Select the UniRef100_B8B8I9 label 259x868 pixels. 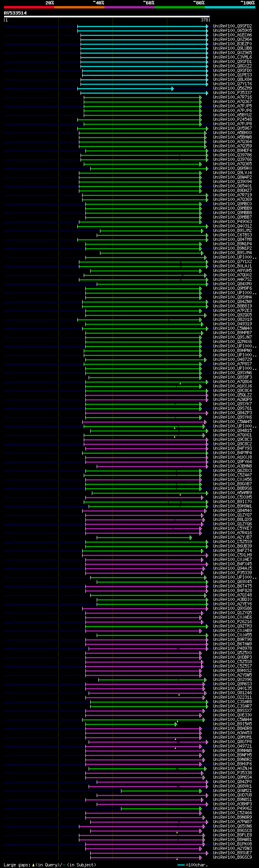(232, 306)
